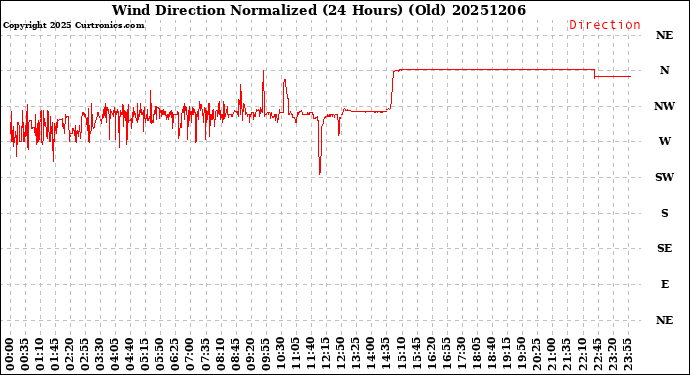The image size is (690, 375).
Task: Click the 16:55 time axis label
Action: pos(446,354)
